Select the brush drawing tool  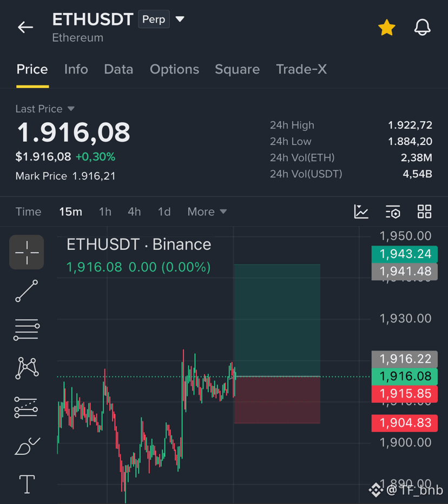(x=27, y=446)
